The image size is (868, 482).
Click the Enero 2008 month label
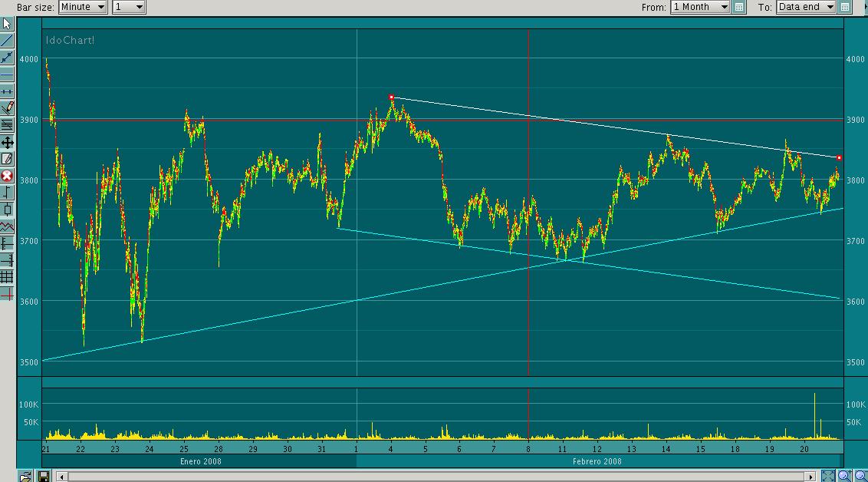tap(200, 461)
